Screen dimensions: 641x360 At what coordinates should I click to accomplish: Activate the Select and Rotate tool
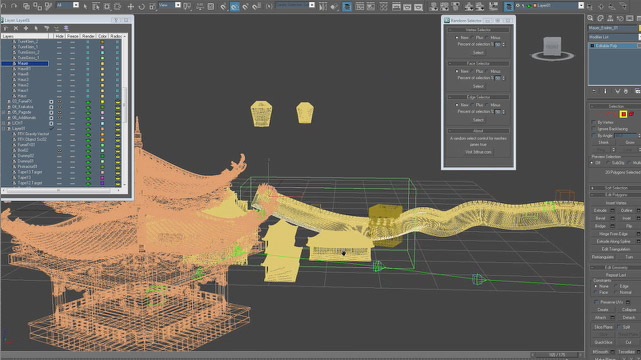click(141, 6)
